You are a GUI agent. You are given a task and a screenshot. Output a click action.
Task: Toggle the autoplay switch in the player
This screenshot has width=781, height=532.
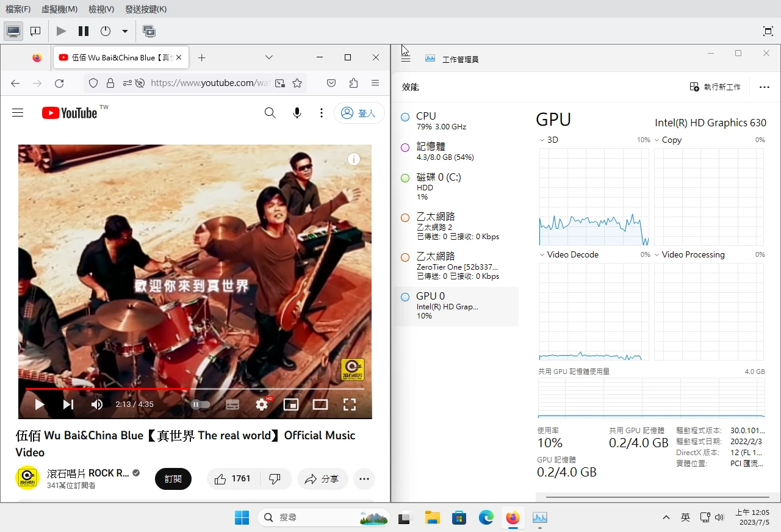click(x=201, y=404)
